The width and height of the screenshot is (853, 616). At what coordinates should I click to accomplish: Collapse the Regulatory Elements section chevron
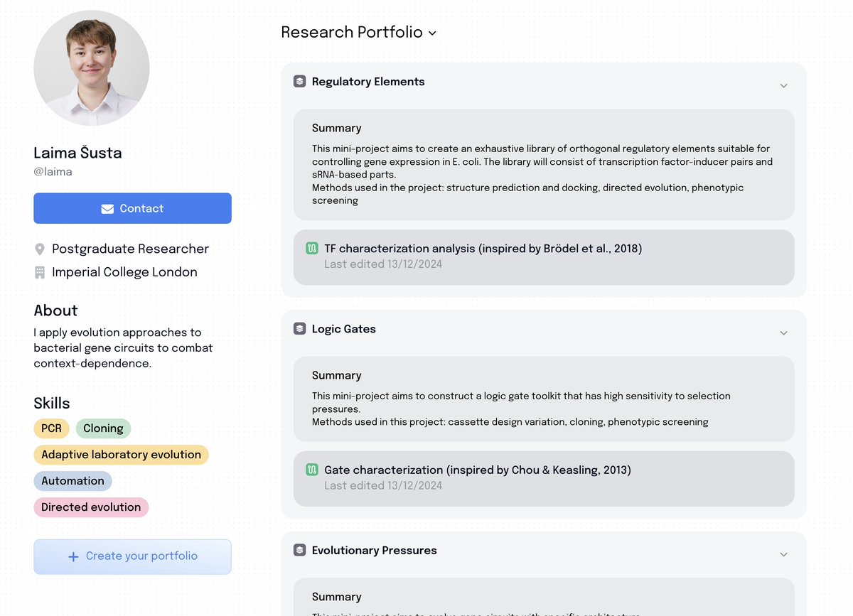pyautogui.click(x=783, y=85)
